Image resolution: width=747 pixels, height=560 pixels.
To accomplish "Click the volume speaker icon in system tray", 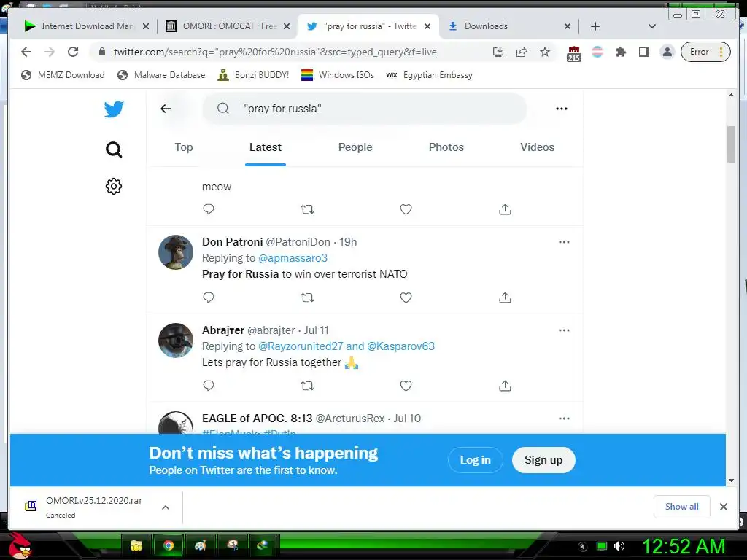I will pos(619,546).
